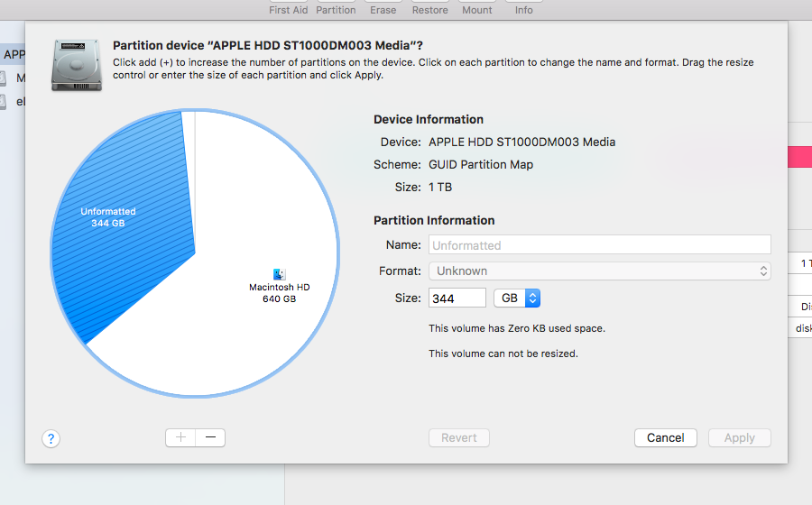Click Restore in the toolbar
Image resolution: width=812 pixels, height=505 pixels.
point(429,10)
